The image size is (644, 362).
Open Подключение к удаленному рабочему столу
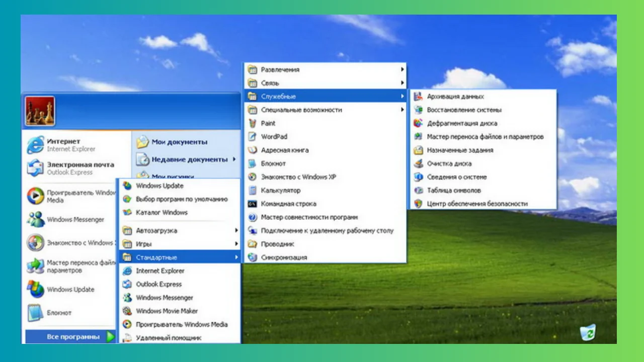tap(325, 231)
